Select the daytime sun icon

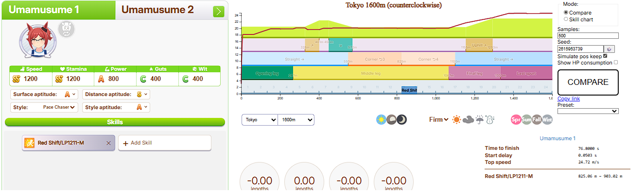click(382, 119)
